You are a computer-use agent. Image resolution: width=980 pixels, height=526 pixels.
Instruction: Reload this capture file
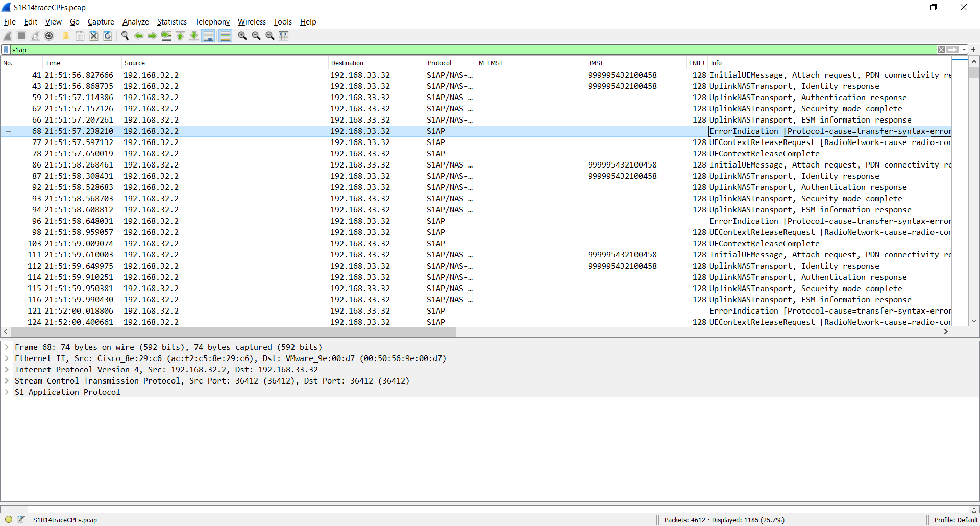(x=108, y=36)
